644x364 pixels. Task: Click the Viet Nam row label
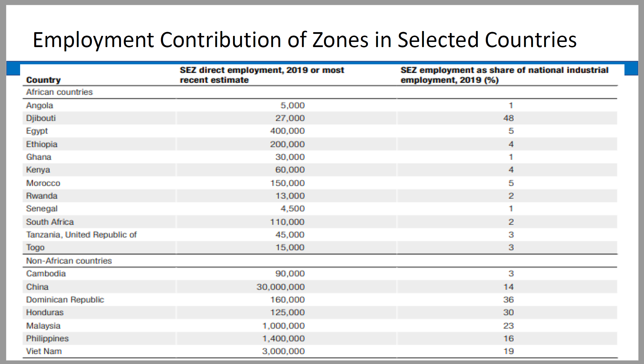[44, 351]
